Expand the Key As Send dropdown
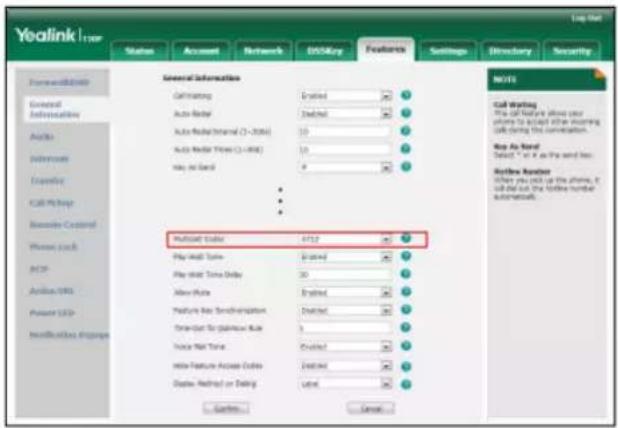This screenshot has height=428, width=618. coord(387,167)
